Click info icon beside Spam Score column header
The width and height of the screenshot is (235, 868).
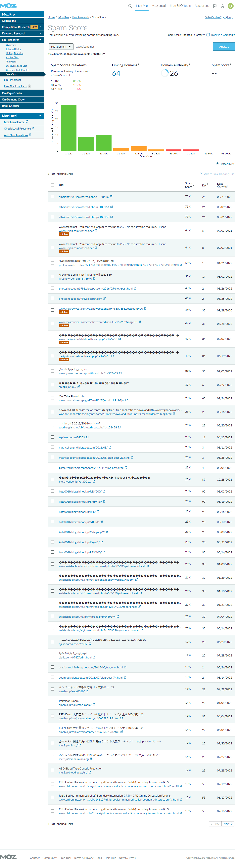click(194, 186)
